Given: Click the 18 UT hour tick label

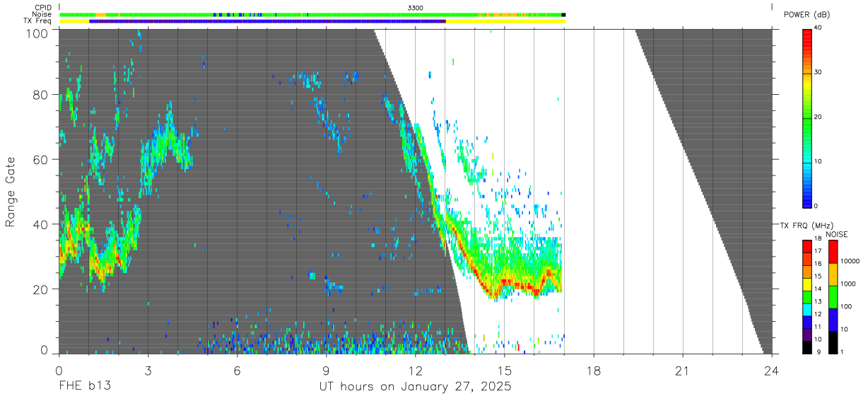Looking at the screenshot, I should 593,370.
